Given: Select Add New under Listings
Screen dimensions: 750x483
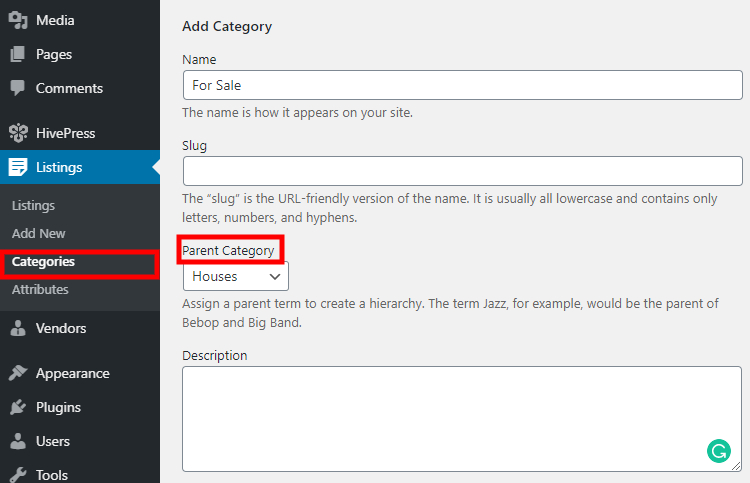Looking at the screenshot, I should 38,233.
